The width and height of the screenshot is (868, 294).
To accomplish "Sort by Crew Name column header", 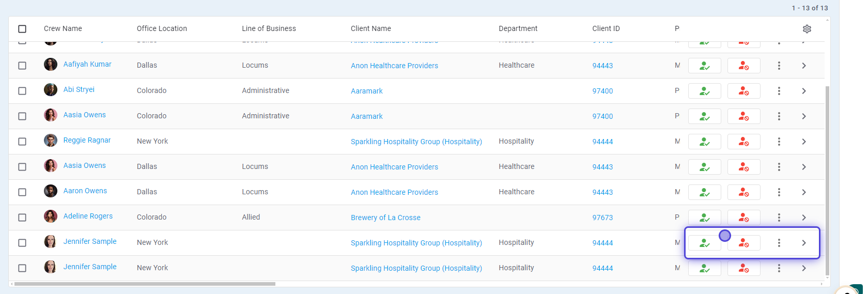I will [x=63, y=28].
